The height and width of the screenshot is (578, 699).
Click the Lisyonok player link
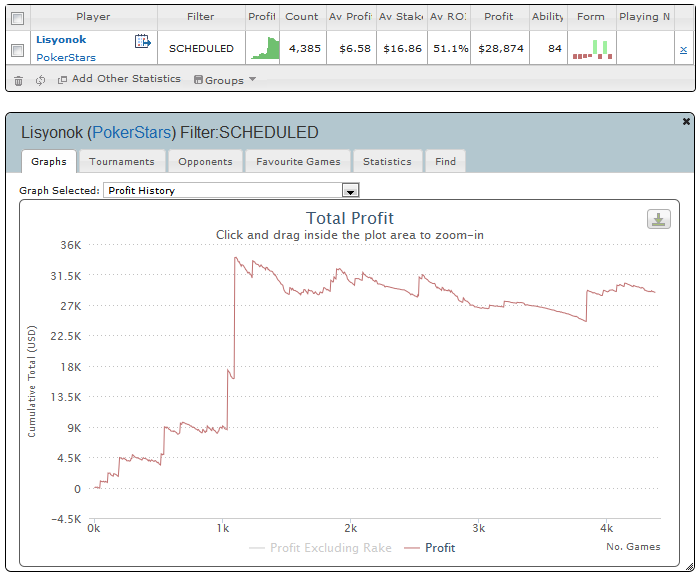[x=61, y=40]
